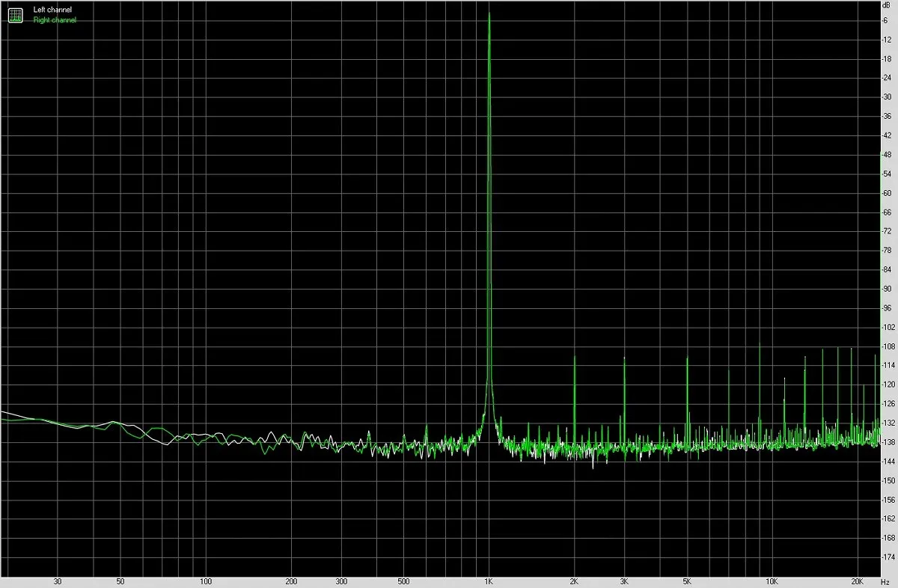This screenshot has width=898, height=588.
Task: Click the 300 frequency axis label
Action: pos(341,581)
